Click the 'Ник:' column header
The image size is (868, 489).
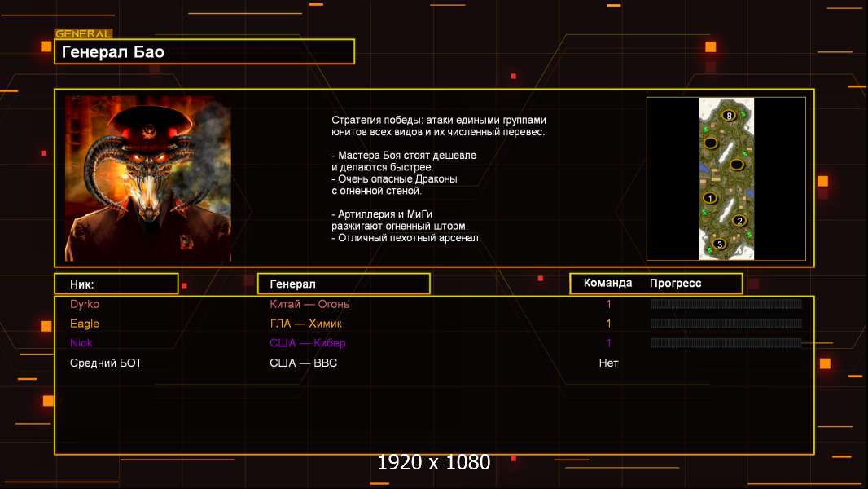click(116, 284)
